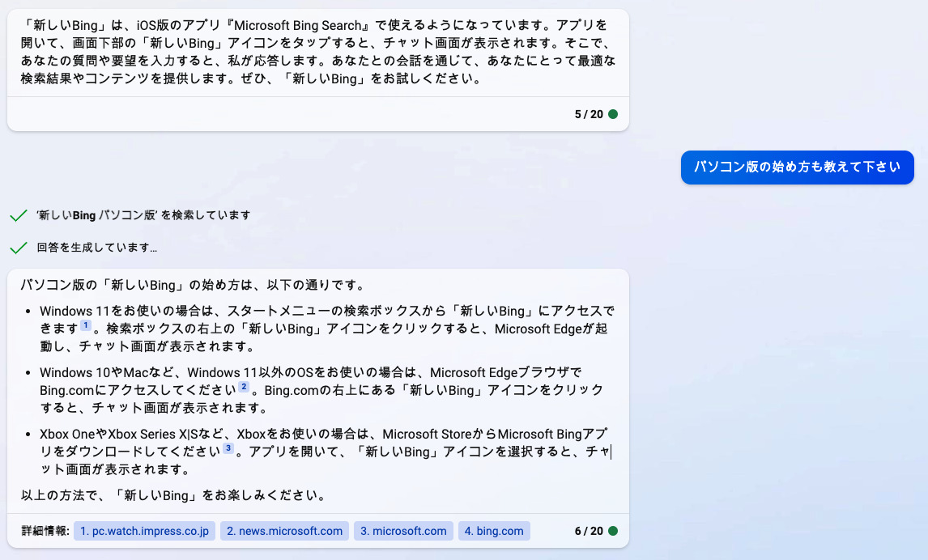This screenshot has height=560, width=928.
Task: Click the first response mentioning iOS版のアプリ
Action: pos(317,52)
